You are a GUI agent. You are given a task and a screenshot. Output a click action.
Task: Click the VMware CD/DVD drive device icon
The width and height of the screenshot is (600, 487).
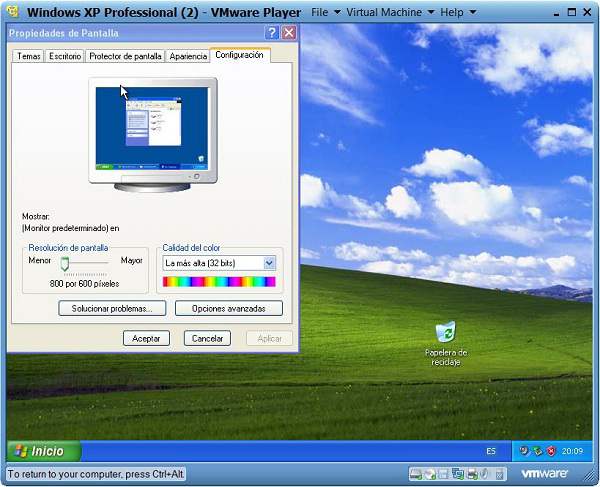430,474
